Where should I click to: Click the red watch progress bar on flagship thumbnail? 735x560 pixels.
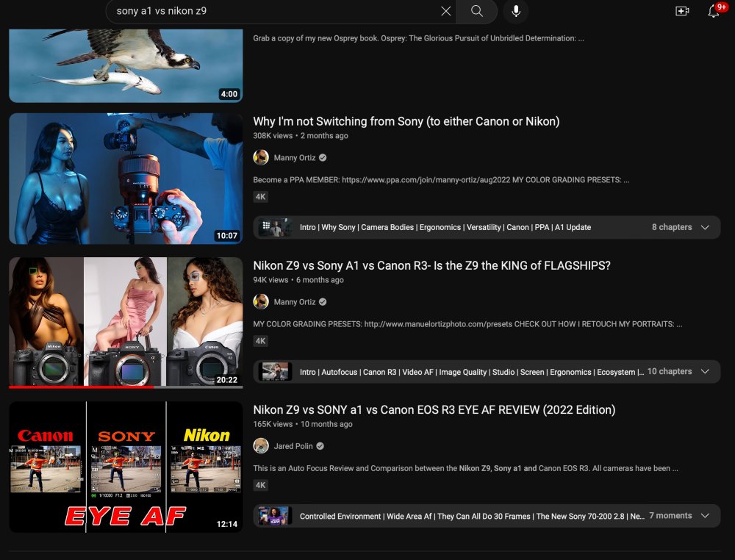81,387
